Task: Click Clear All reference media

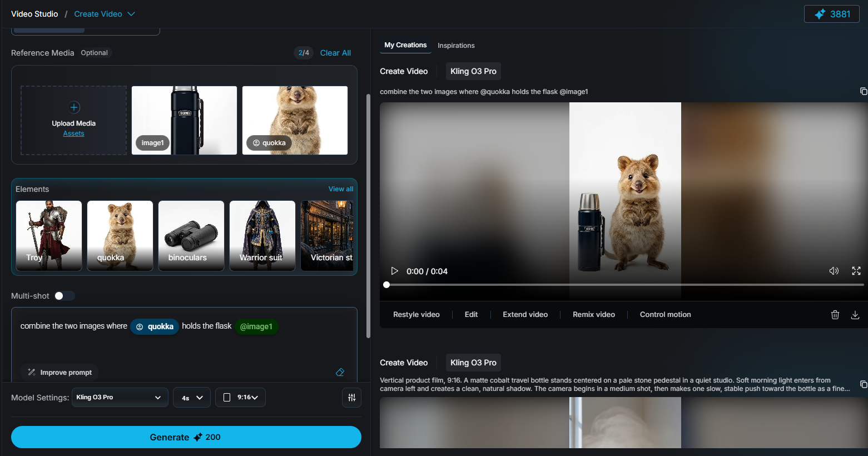Action: [335, 53]
